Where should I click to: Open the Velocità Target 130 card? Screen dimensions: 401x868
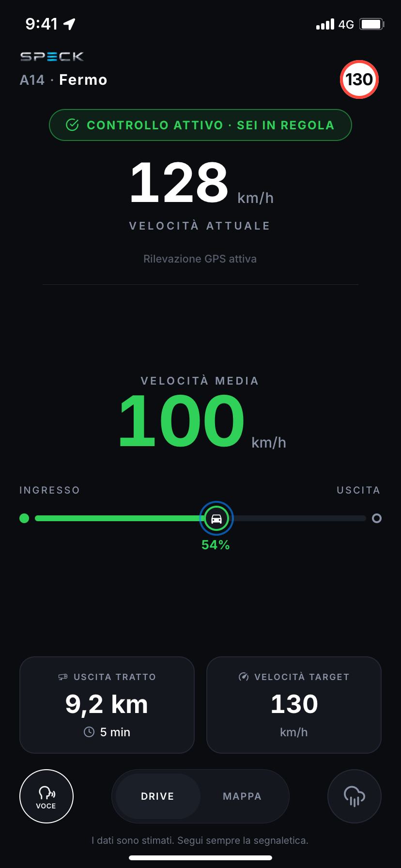(x=294, y=705)
